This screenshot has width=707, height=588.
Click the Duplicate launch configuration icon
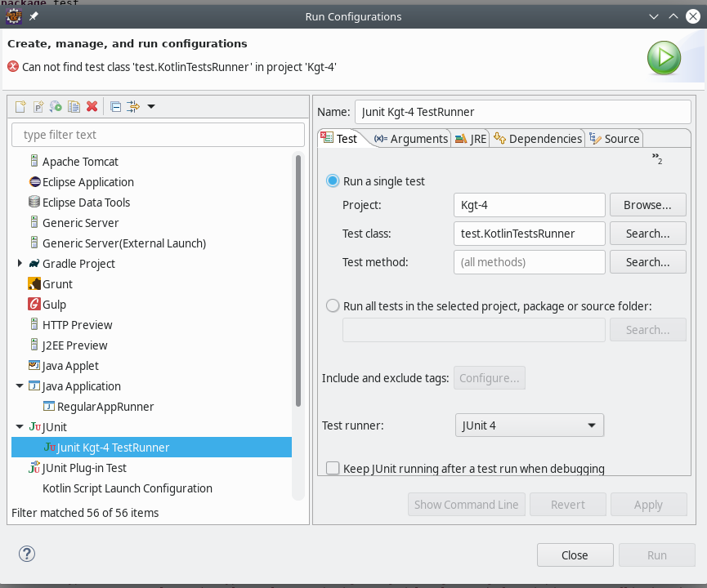click(x=74, y=107)
